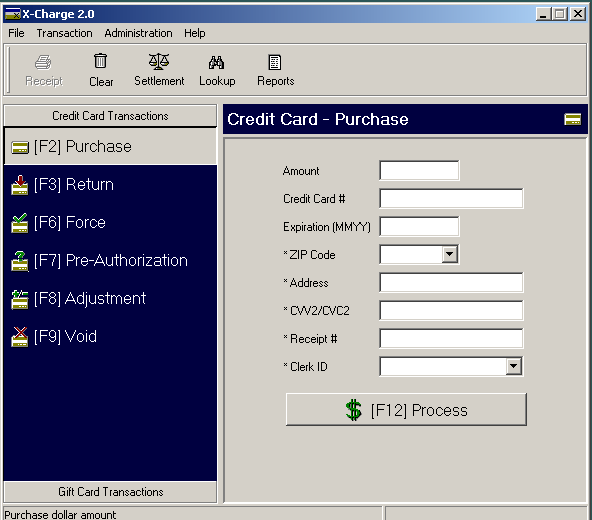The height and width of the screenshot is (520, 592).
Task: Choose the F6 Force transaction
Action: coord(58,223)
